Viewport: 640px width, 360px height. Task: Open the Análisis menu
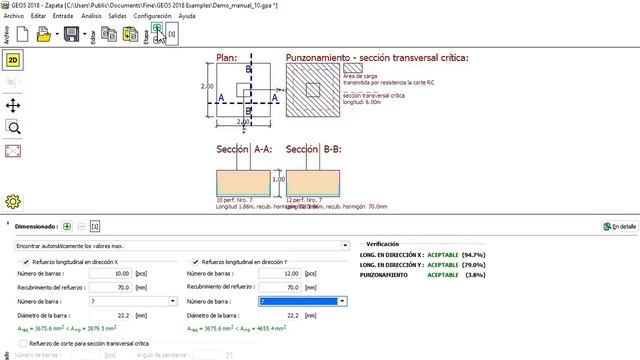pos(91,16)
